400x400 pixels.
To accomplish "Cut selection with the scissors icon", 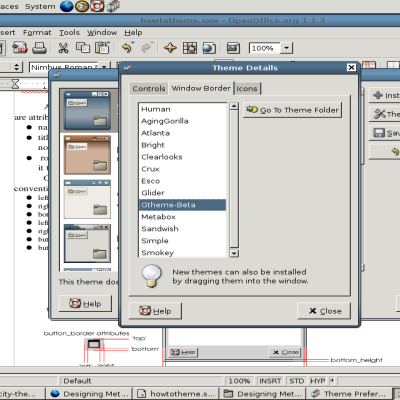I will 63,48.
